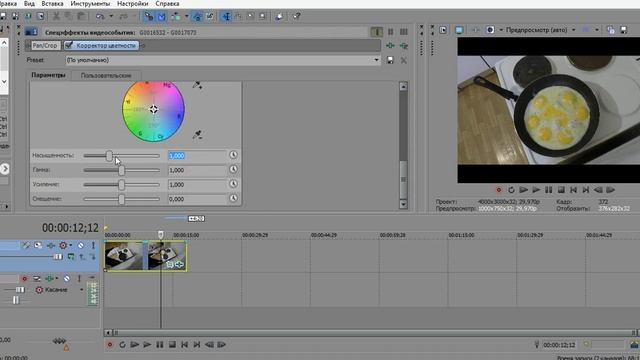Open the Вставка menu
Screen dimensions: 640x360
52,4
